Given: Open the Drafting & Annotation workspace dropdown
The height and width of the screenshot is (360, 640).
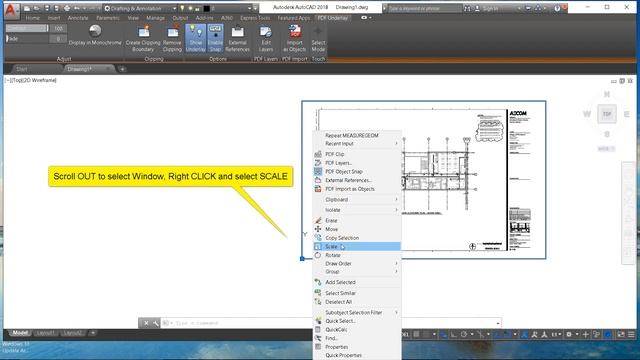Looking at the screenshot, I should (140, 8).
